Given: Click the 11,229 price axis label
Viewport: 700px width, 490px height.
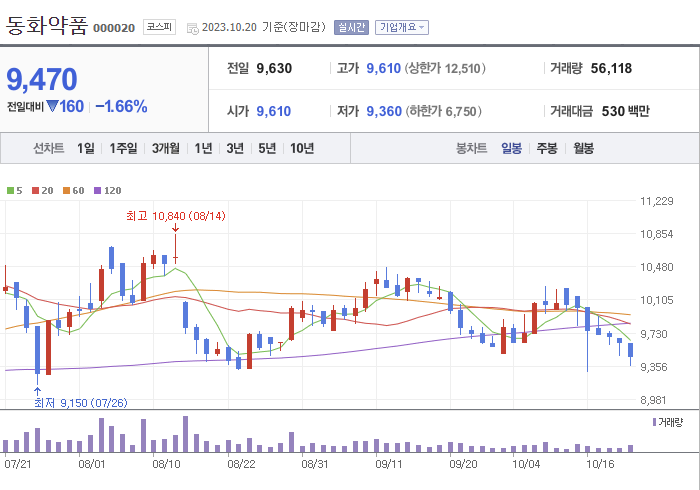Looking at the screenshot, I should click(657, 201).
